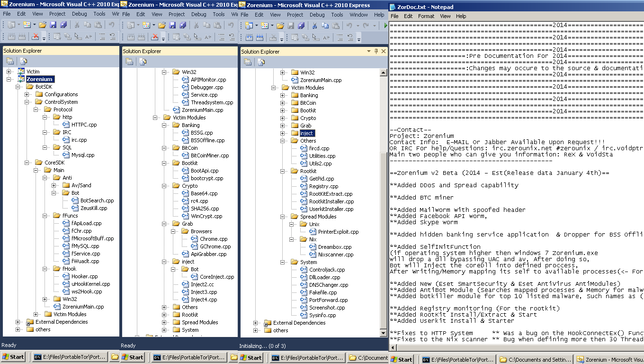Open Help menu in Visual C++ window
Screen dimensions: 644x364
[x=379, y=15]
